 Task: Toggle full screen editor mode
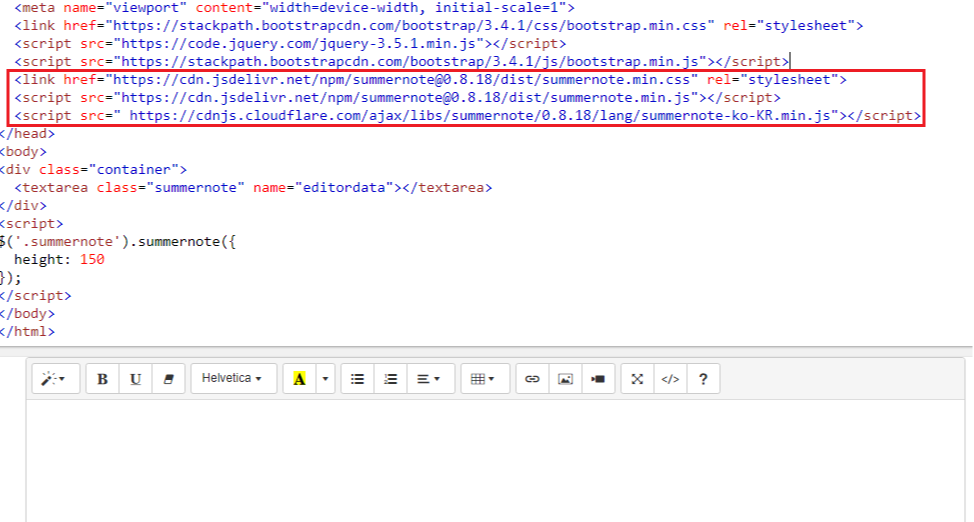637,378
